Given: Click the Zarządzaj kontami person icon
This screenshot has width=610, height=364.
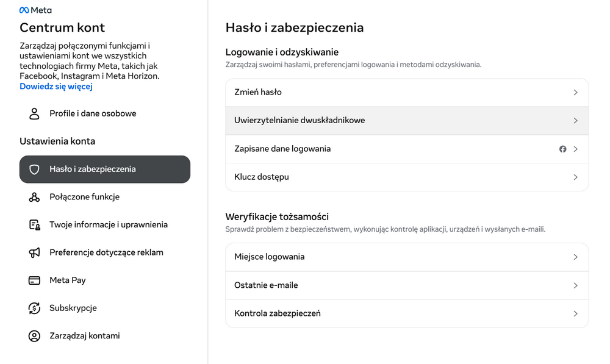Looking at the screenshot, I should [x=34, y=336].
